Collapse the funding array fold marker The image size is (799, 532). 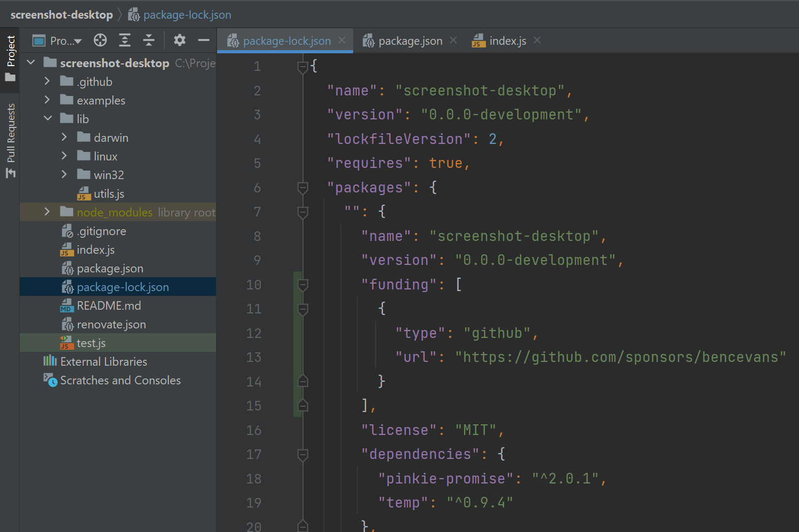302,284
